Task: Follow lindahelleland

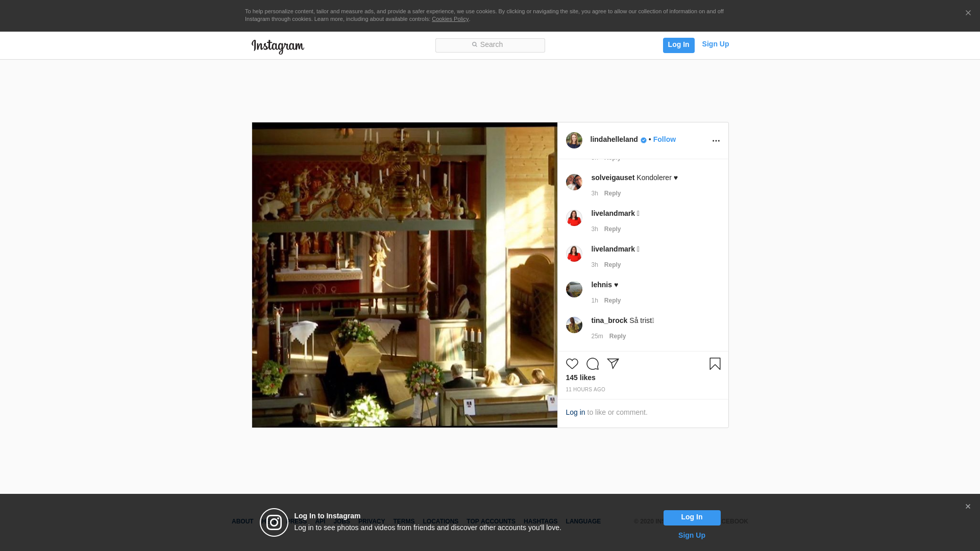Action: tap(664, 139)
